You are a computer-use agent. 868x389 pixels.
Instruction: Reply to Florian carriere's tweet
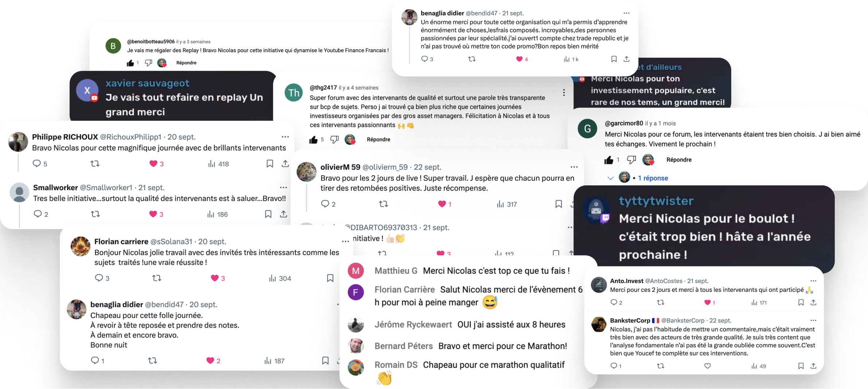[99, 278]
